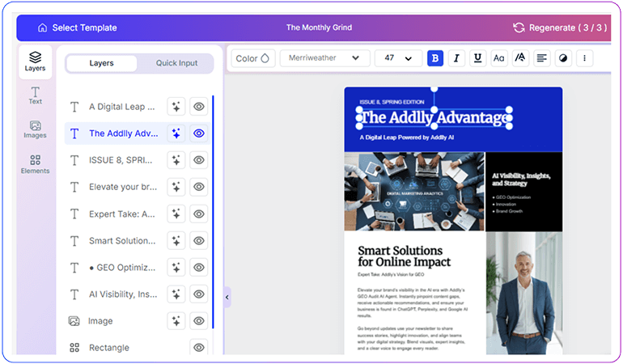Open the Merriweather font dropdown
The width and height of the screenshot is (623, 364).
[x=324, y=58]
